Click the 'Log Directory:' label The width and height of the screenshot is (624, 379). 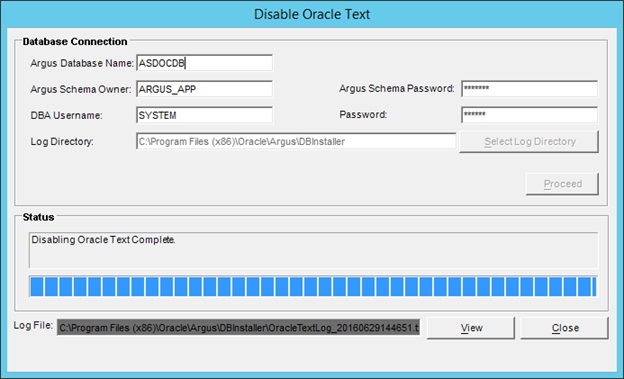pyautogui.click(x=62, y=142)
